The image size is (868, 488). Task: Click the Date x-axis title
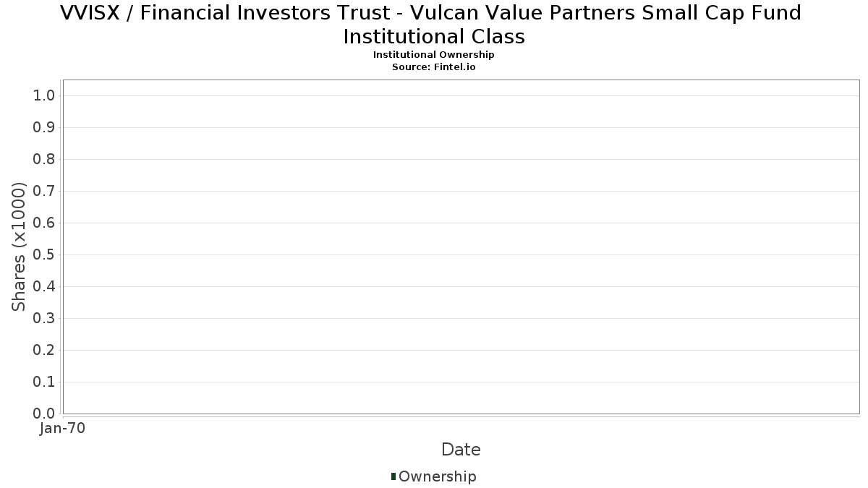461,450
